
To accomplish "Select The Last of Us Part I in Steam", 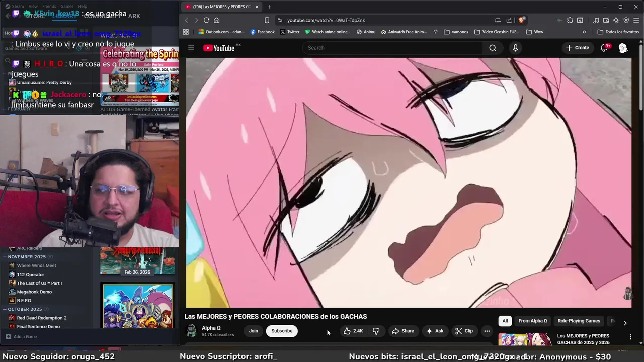I will tap(39, 283).
